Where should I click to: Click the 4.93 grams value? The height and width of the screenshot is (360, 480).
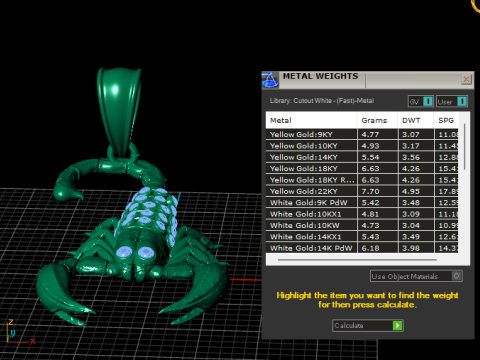(x=370, y=146)
